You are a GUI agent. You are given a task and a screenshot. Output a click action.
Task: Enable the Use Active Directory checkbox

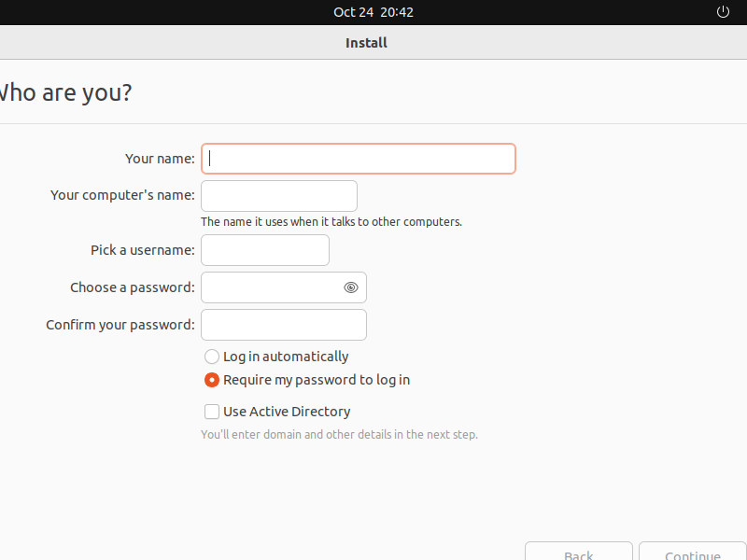click(x=212, y=412)
